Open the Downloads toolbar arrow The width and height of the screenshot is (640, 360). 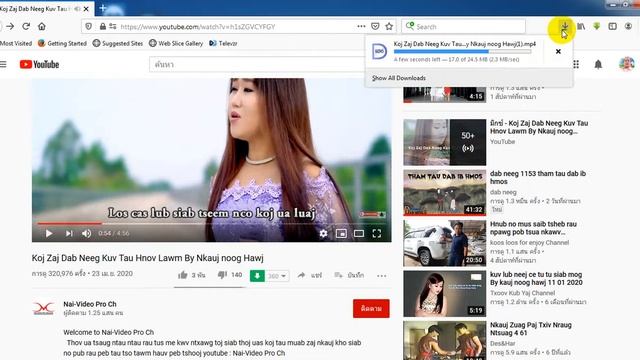[564, 27]
